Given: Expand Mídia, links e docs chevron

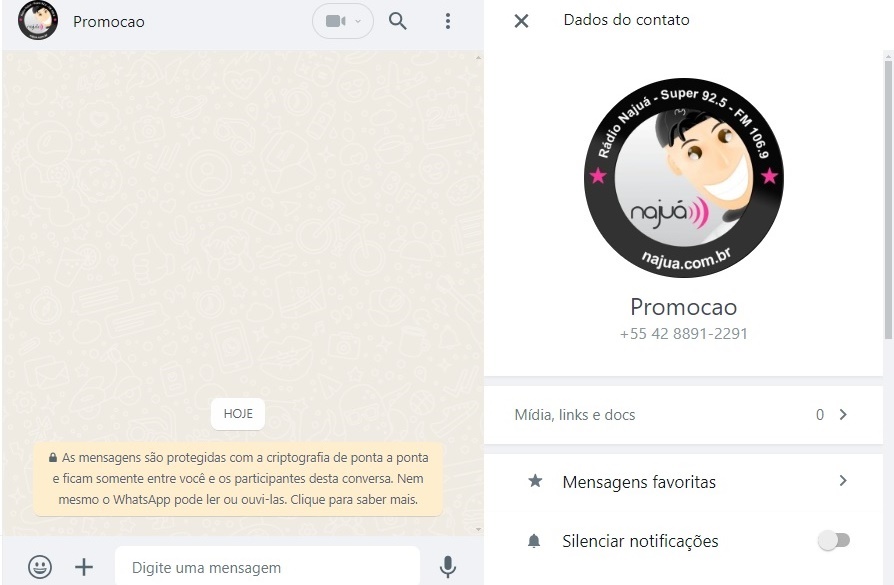Looking at the screenshot, I should coord(843,414).
